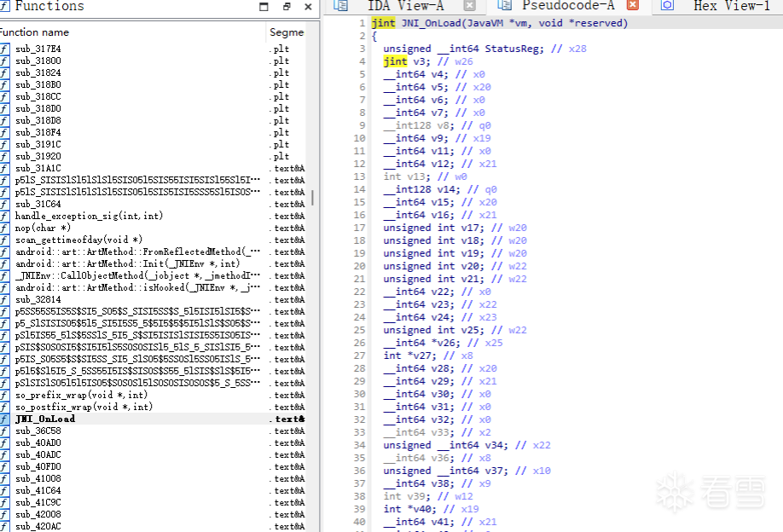Click function icon beside sub_317E4
Screen dimensions: 783x532
pyautogui.click(x=4, y=49)
